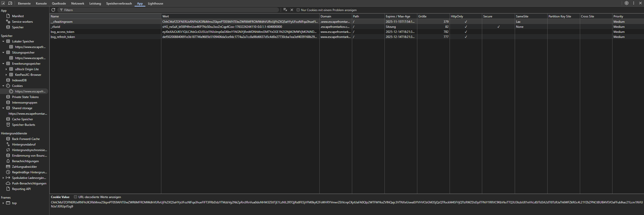The width and height of the screenshot is (644, 215).
Task: Switch to the Netzwerk tab
Action: click(78, 4)
